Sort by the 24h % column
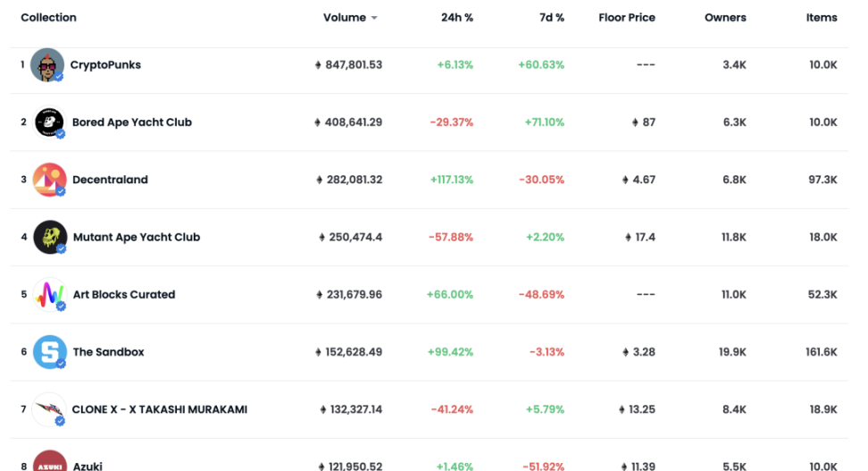Image resolution: width=868 pixels, height=471 pixels. pyautogui.click(x=456, y=18)
